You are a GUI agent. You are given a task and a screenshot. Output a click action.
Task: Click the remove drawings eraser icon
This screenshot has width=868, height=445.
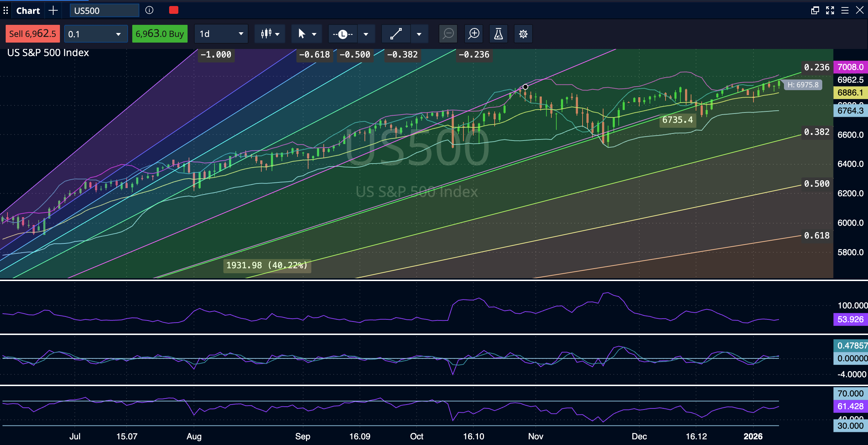click(448, 34)
